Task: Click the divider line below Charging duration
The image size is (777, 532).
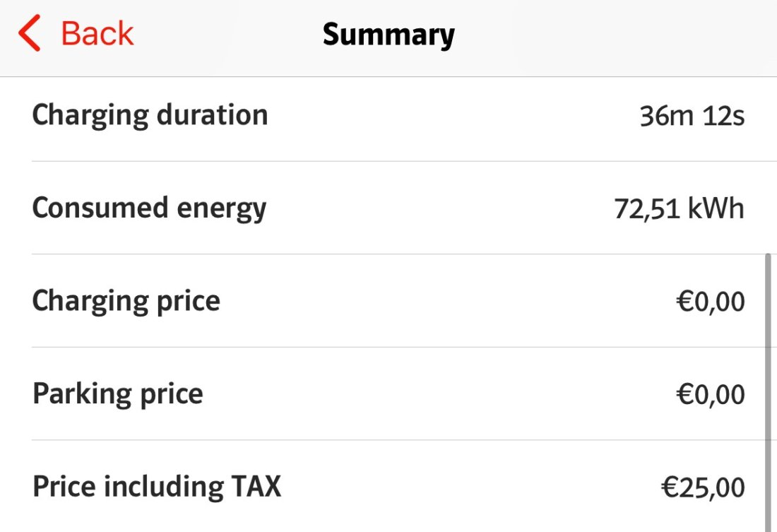Action: pyautogui.click(x=403, y=161)
